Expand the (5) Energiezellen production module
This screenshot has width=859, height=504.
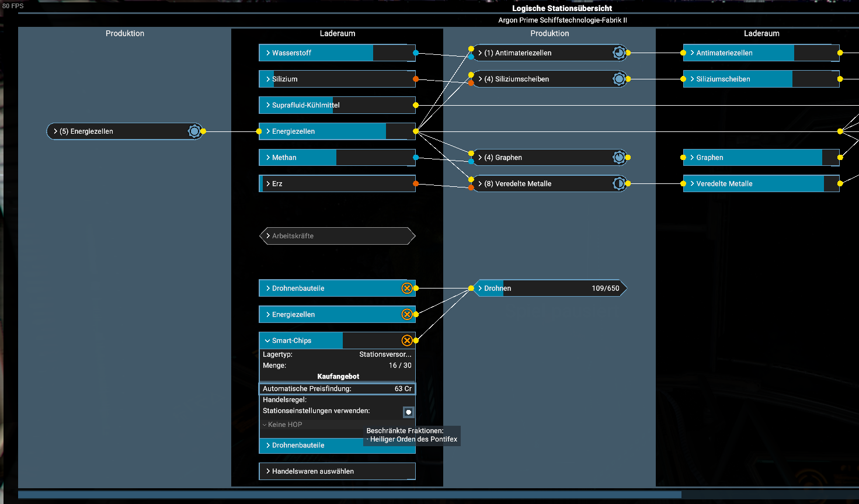coord(124,131)
